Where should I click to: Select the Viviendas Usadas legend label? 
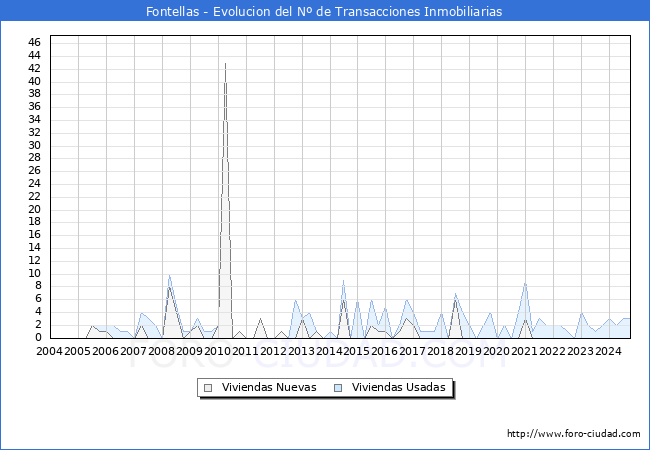click(x=399, y=388)
